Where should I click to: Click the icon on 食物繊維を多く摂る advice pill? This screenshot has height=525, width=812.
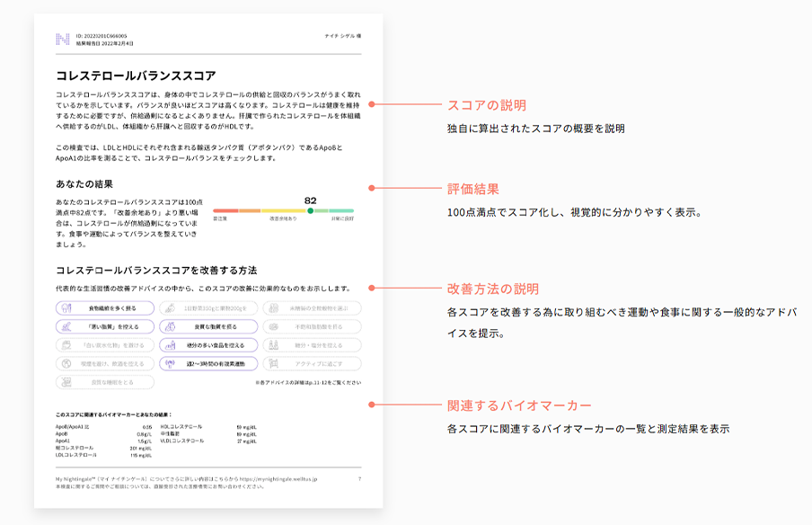66,308
